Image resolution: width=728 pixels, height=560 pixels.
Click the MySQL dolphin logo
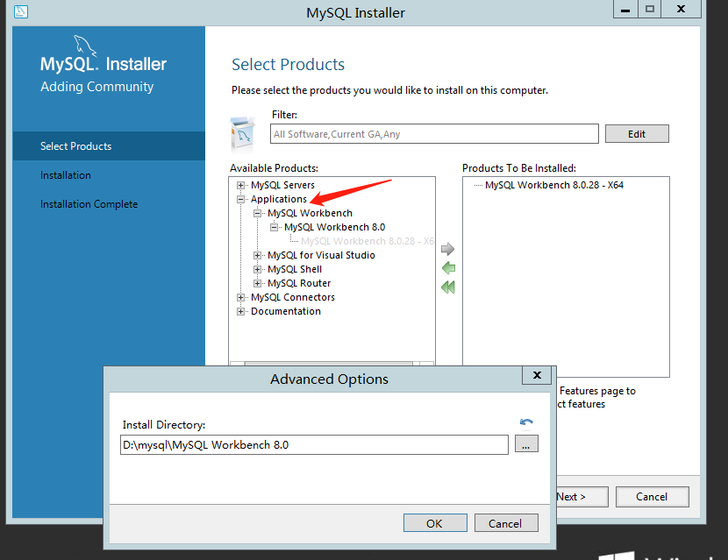coord(85,46)
